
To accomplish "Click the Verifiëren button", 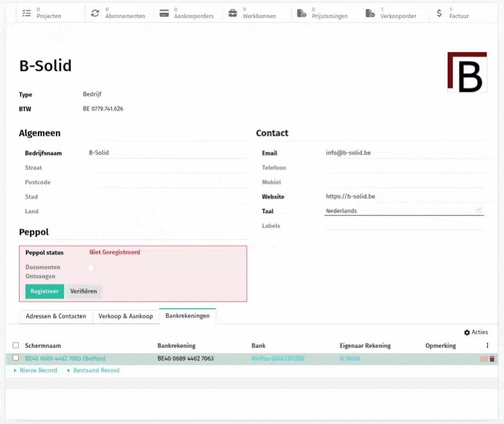I will (x=84, y=291).
